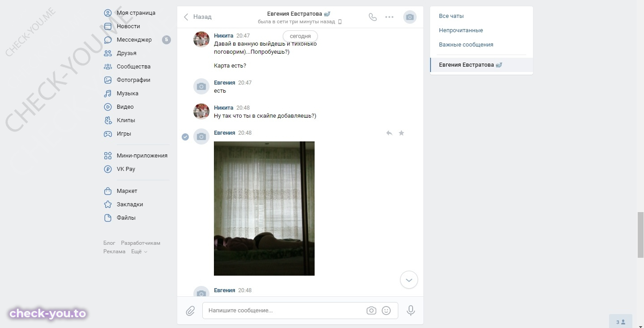Go back using Назад button
Image resolution: width=644 pixels, height=328 pixels.
point(197,17)
